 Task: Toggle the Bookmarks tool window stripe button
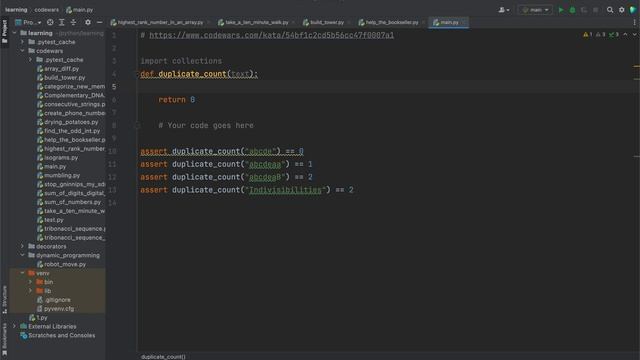point(4,338)
